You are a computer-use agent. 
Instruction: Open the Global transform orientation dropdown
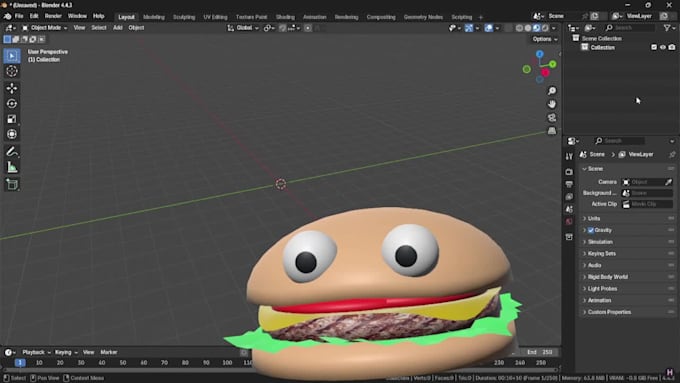click(x=243, y=28)
